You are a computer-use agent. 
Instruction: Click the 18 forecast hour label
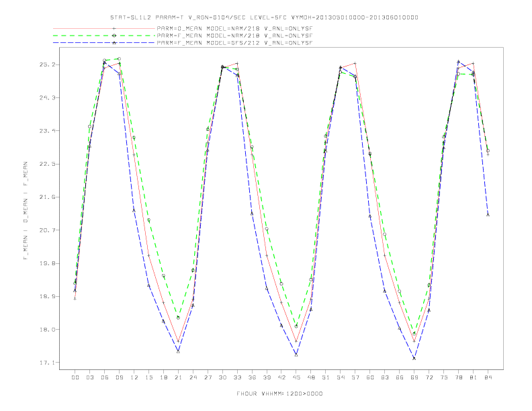163,377
